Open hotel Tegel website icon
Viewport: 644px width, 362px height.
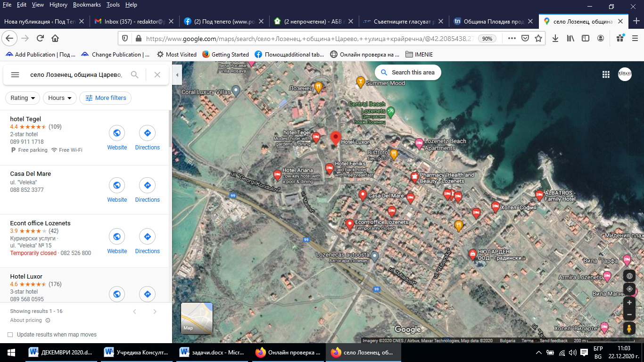(117, 133)
